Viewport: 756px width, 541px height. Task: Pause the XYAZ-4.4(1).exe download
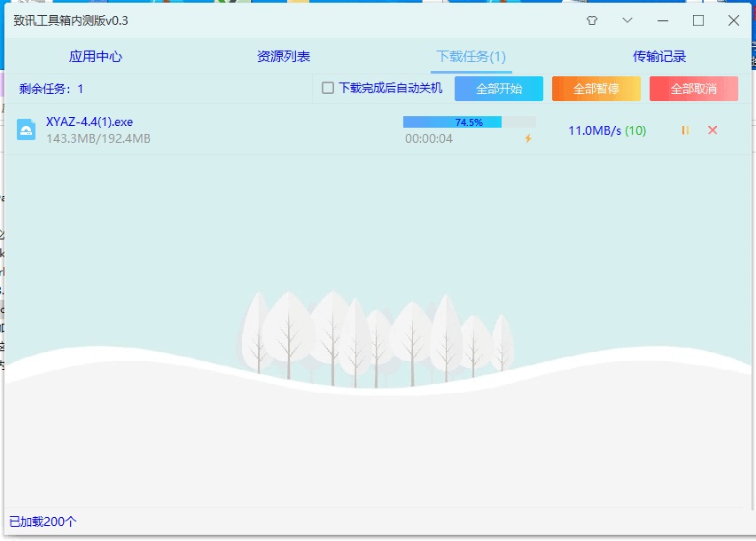[x=684, y=129]
